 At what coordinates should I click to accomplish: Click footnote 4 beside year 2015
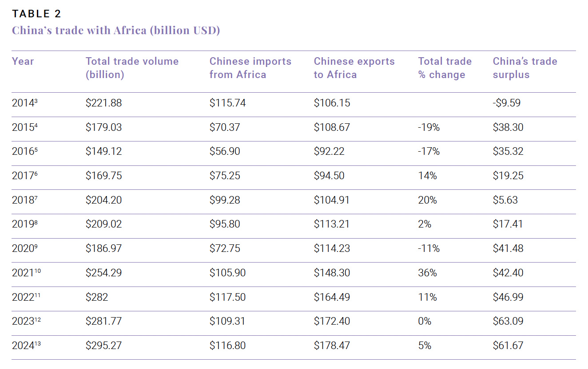point(36,126)
